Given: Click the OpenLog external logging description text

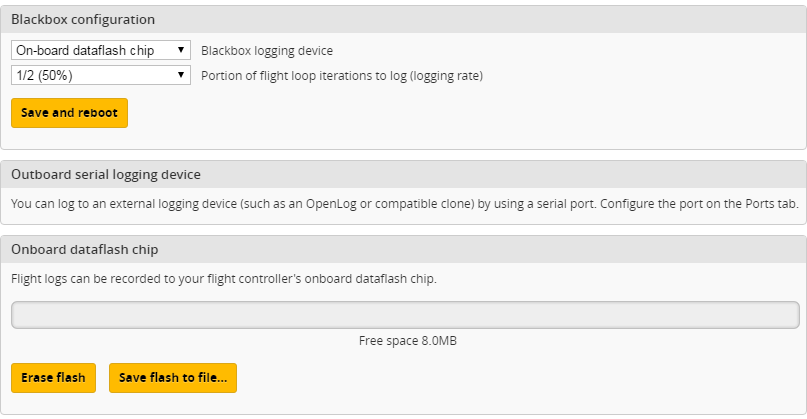Looking at the screenshot, I should 300,203.
